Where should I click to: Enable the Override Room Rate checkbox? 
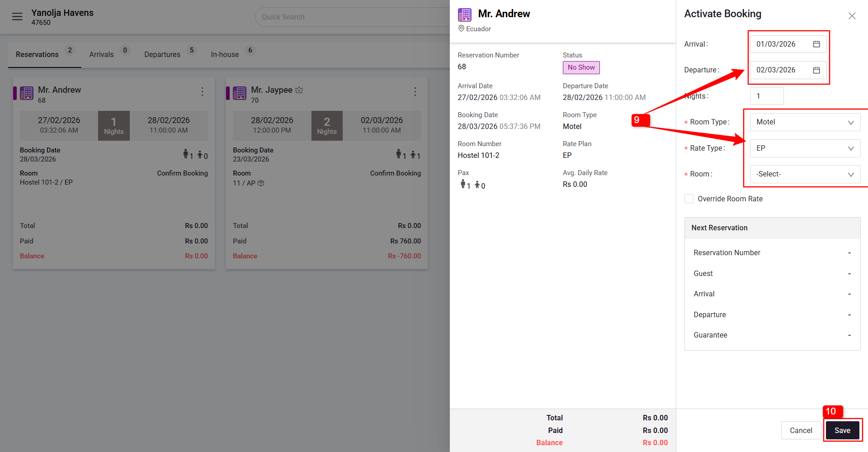(689, 199)
